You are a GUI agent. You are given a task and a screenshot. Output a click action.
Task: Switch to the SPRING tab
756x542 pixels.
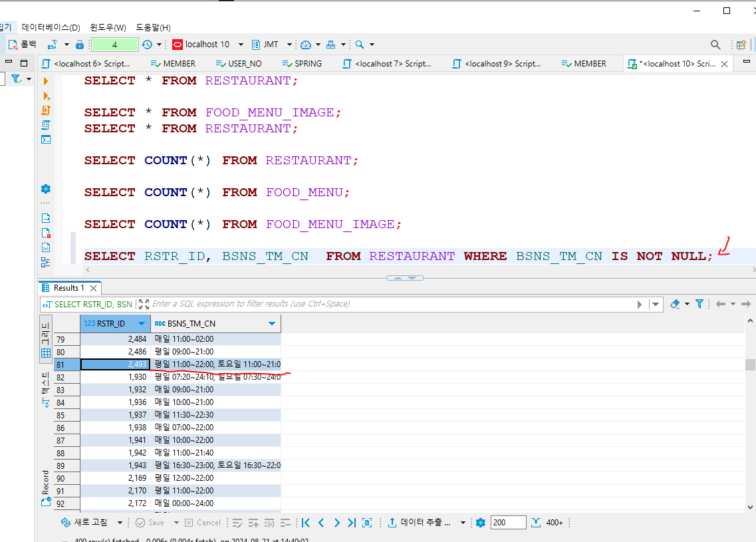(x=303, y=64)
